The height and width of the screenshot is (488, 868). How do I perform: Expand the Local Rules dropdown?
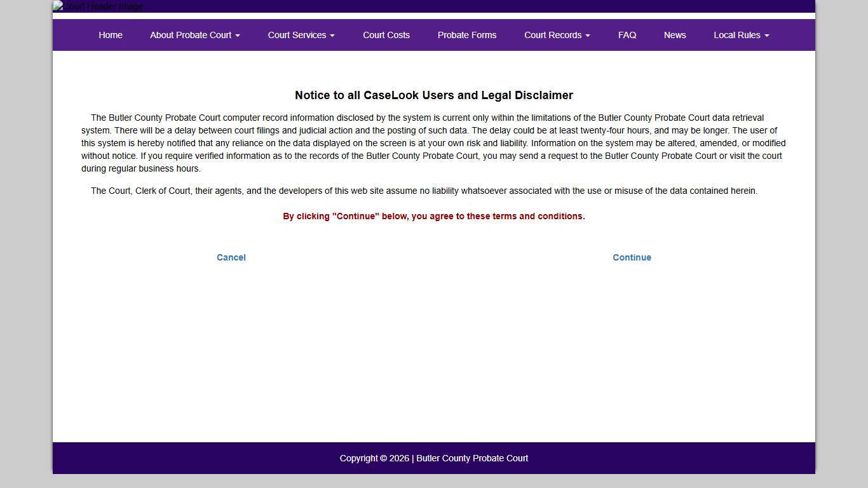pos(737,35)
